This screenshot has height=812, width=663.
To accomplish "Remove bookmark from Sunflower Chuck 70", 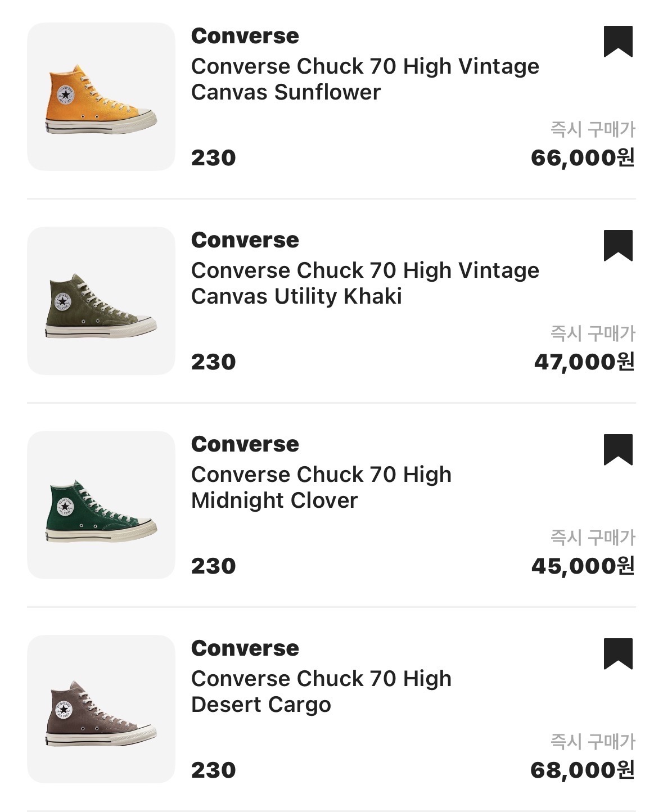I will pos(618,41).
